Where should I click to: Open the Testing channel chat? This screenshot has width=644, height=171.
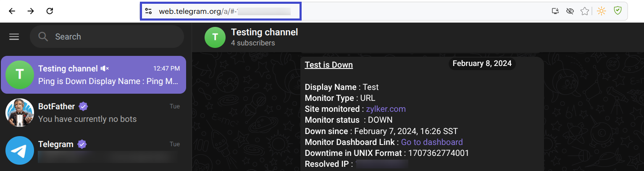93,75
